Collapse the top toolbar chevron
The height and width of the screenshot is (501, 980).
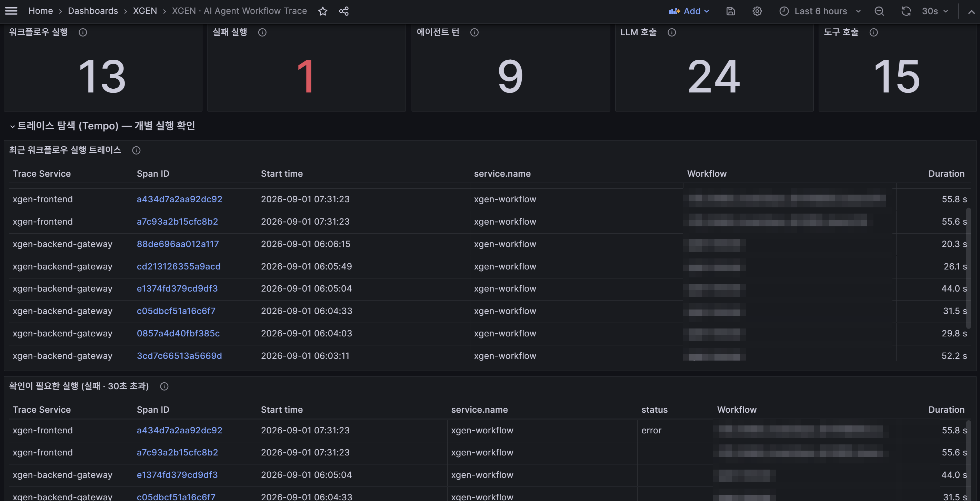pos(971,11)
